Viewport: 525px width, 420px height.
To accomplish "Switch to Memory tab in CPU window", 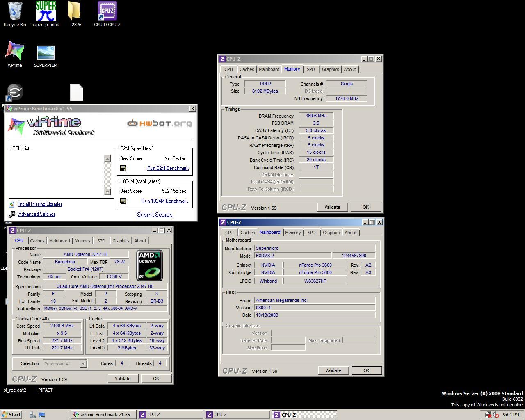I will tap(82, 241).
